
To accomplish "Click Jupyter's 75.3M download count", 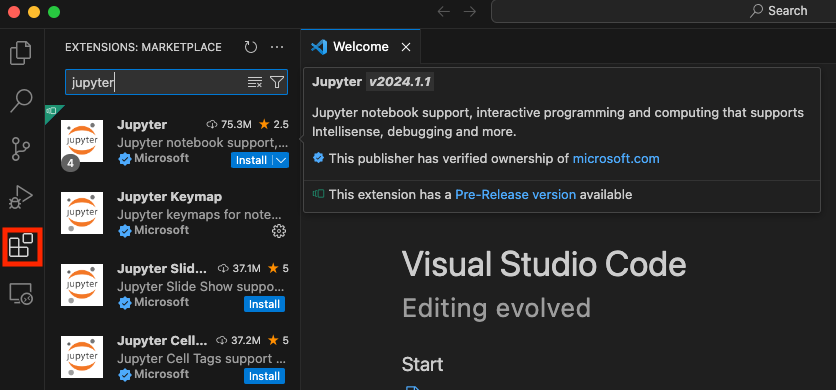I will point(229,125).
